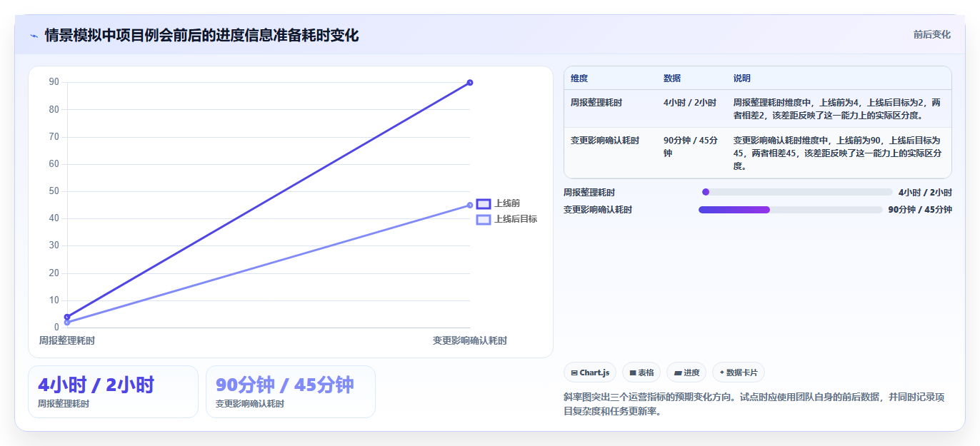
Task: Click the 上线后目标 data point at 2
Action: pyautogui.click(x=67, y=323)
